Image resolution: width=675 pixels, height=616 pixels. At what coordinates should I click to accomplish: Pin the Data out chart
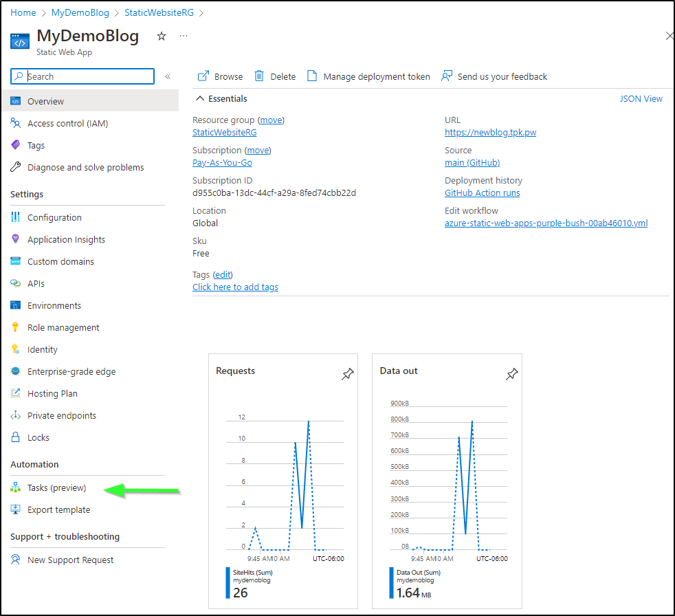pos(511,374)
